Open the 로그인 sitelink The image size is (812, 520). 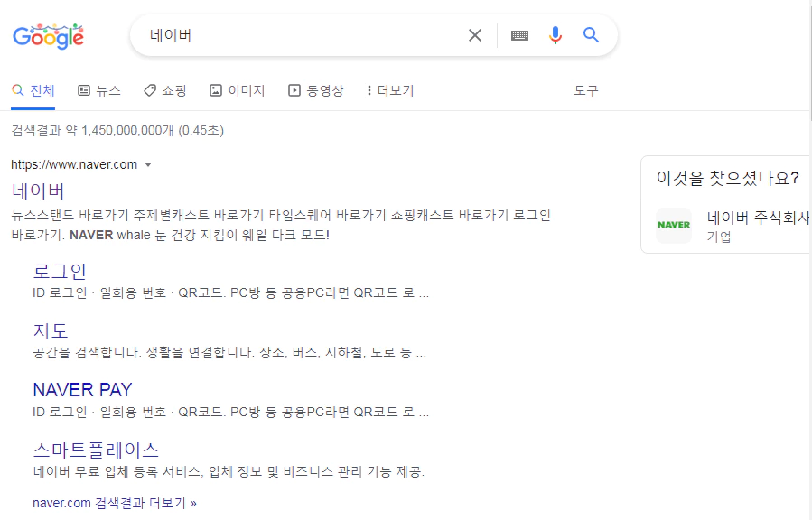tap(60, 271)
